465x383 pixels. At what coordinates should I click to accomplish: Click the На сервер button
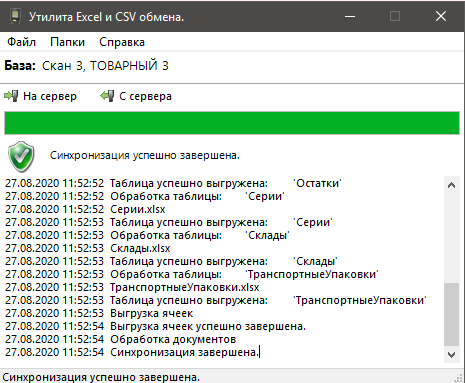coord(40,96)
